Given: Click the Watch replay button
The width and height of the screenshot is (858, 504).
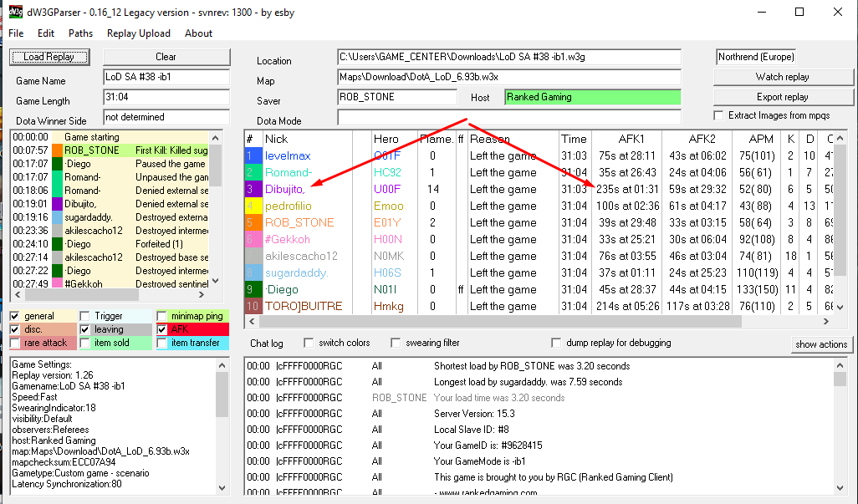Looking at the screenshot, I should (783, 77).
